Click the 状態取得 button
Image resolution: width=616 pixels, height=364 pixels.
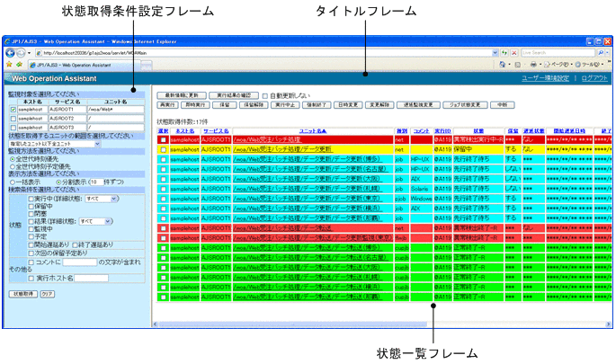tap(23, 294)
